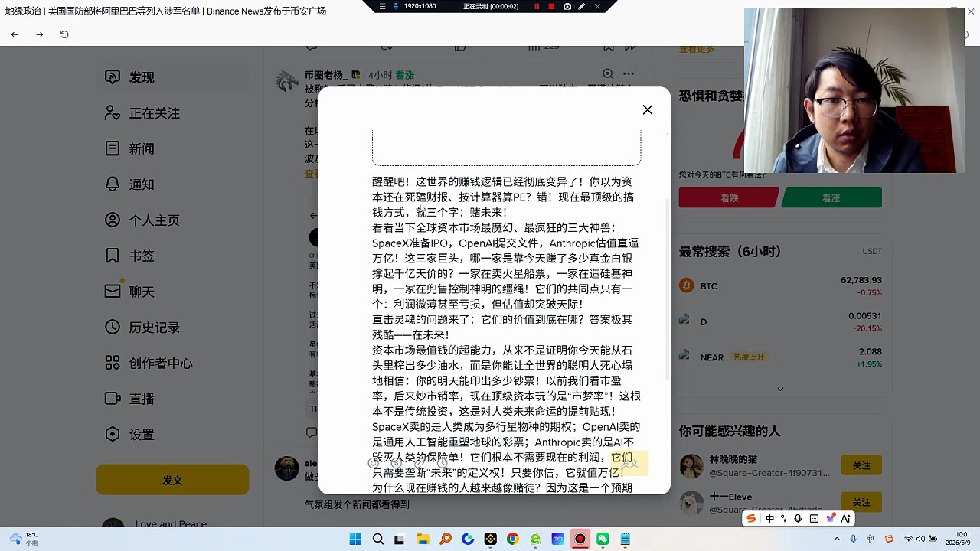Click the magnifier icon on 币圈老杨_ post
The height and width of the screenshot is (551, 980).
[608, 74]
